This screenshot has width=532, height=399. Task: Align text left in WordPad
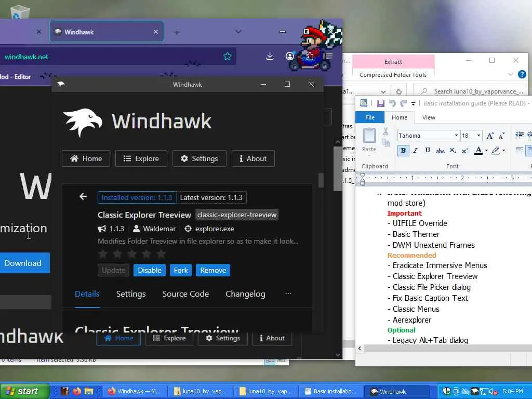[x=519, y=151]
